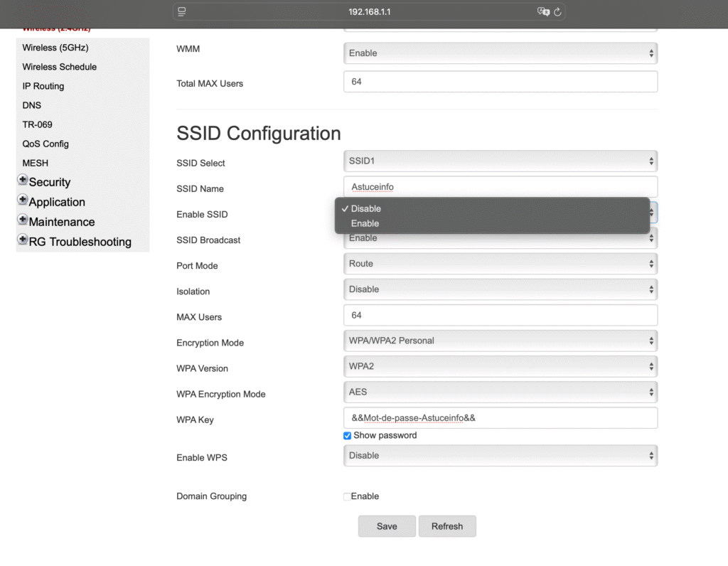This screenshot has height=566, width=728.
Task: Open TR-069 in sidebar
Action: pyautogui.click(x=37, y=124)
